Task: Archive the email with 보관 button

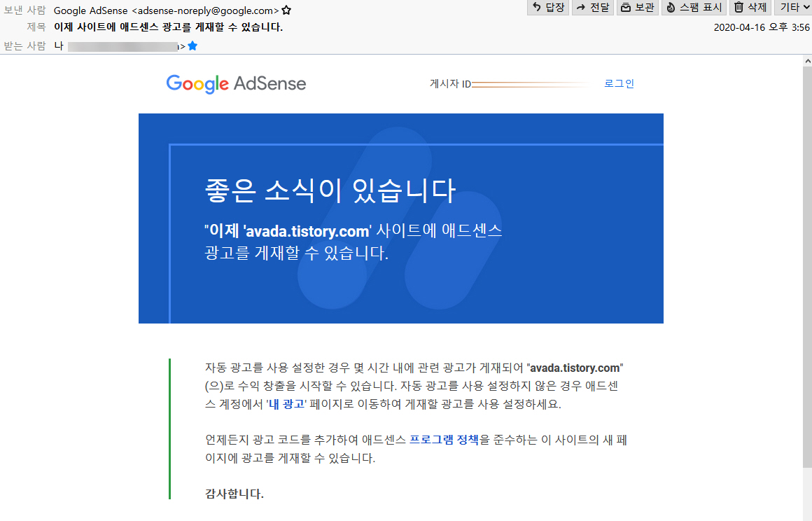Action: click(x=638, y=7)
